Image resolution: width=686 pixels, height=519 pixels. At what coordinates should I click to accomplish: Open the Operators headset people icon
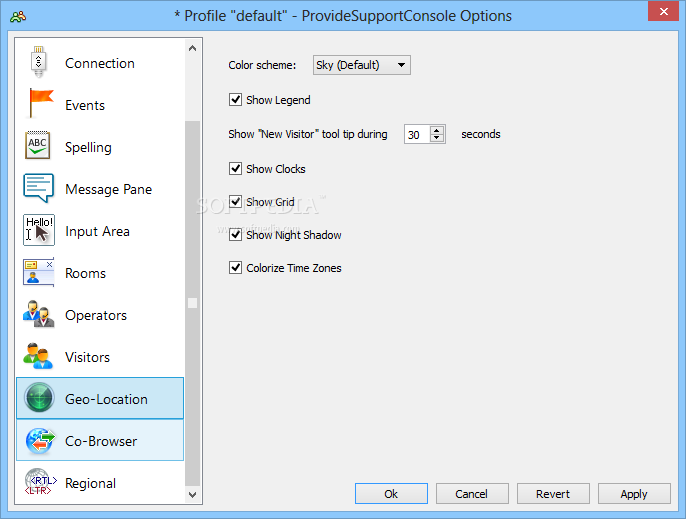coord(38,314)
